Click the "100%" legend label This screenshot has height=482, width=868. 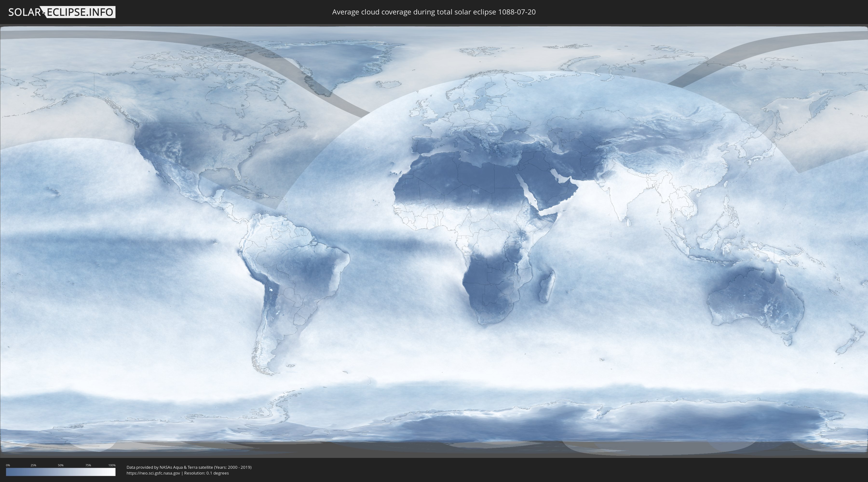(112, 465)
